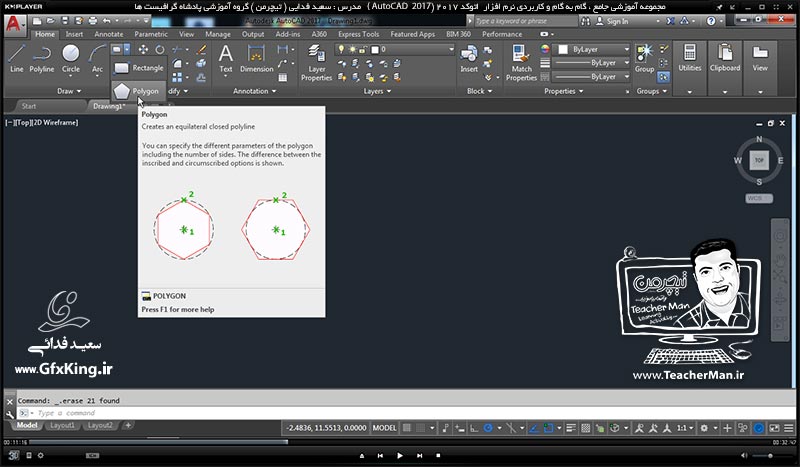Click the Rotate tool icon
Viewport: 800px width, 467px height.
(160, 50)
